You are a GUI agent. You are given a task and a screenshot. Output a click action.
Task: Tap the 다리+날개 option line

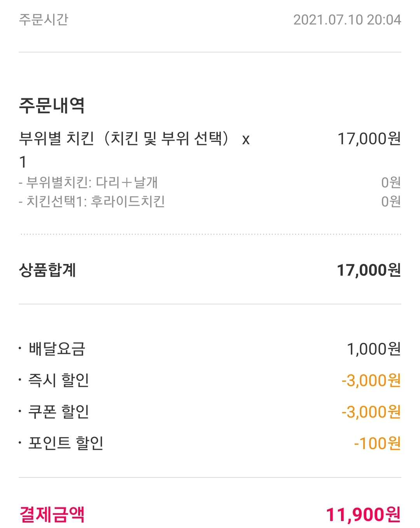(88, 182)
